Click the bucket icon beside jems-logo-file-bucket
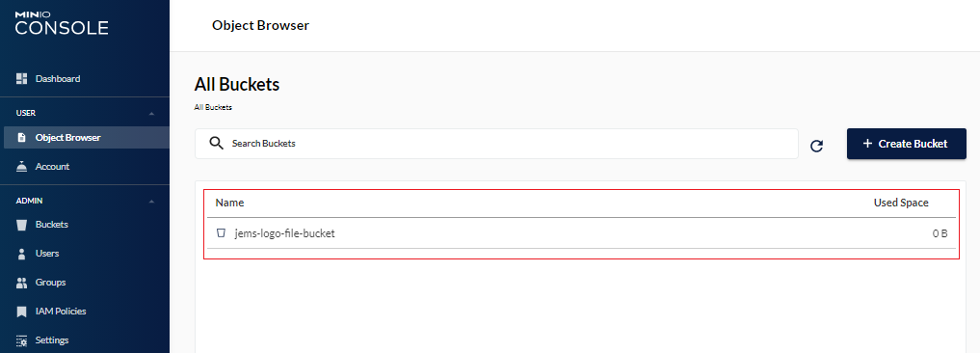Image resolution: width=980 pixels, height=353 pixels. (221, 232)
